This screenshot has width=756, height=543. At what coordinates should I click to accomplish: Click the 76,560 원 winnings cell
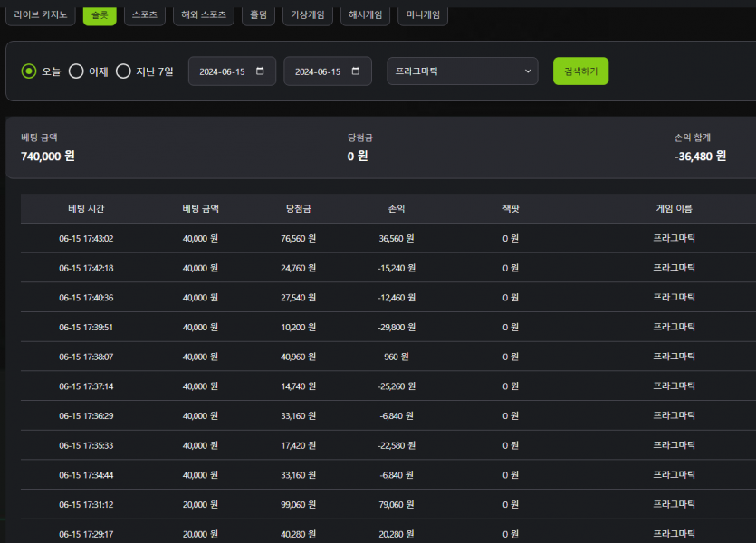[299, 239]
